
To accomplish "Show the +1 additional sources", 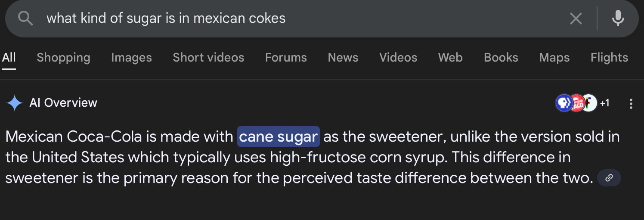I will tap(605, 103).
